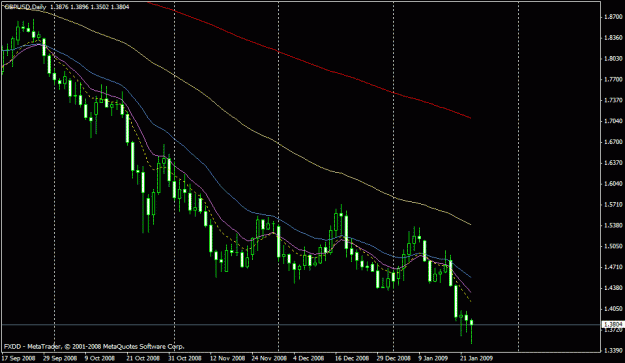Click the 1.7370 price scale label
Image resolution: width=625 pixels, height=363 pixels.
[x=613, y=100]
